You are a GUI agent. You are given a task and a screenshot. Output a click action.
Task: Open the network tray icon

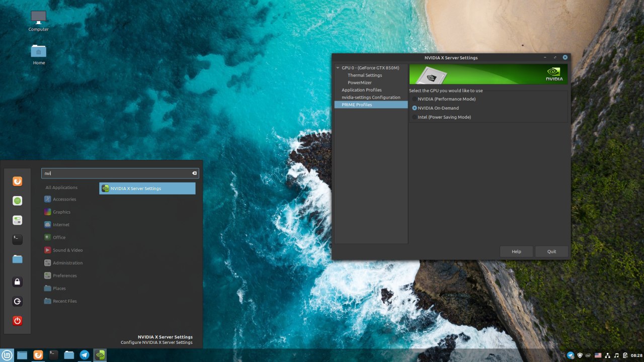608,355
